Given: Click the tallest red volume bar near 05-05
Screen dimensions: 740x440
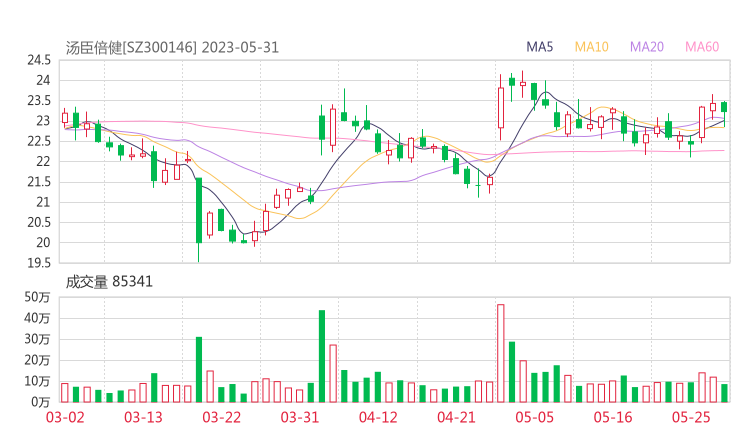Looking at the screenshot, I should 501,353.
